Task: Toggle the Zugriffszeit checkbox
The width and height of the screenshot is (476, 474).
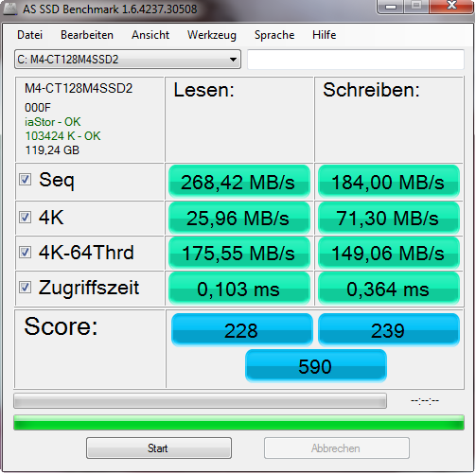Action: 25,288
